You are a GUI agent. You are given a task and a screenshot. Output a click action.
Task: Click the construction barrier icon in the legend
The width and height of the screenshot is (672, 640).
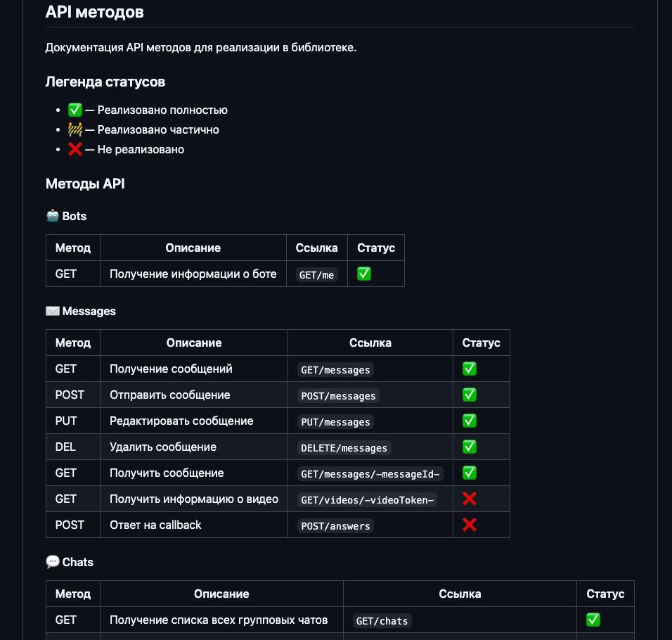coord(75,129)
